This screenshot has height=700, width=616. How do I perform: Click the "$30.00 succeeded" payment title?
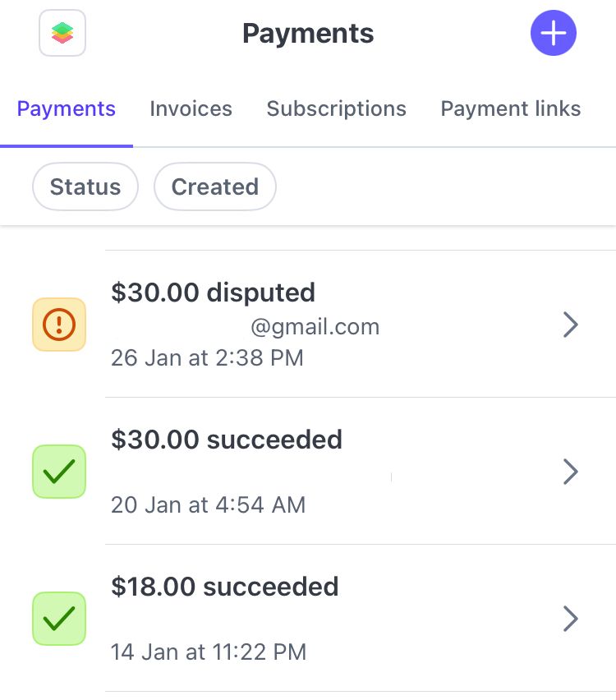point(227,440)
